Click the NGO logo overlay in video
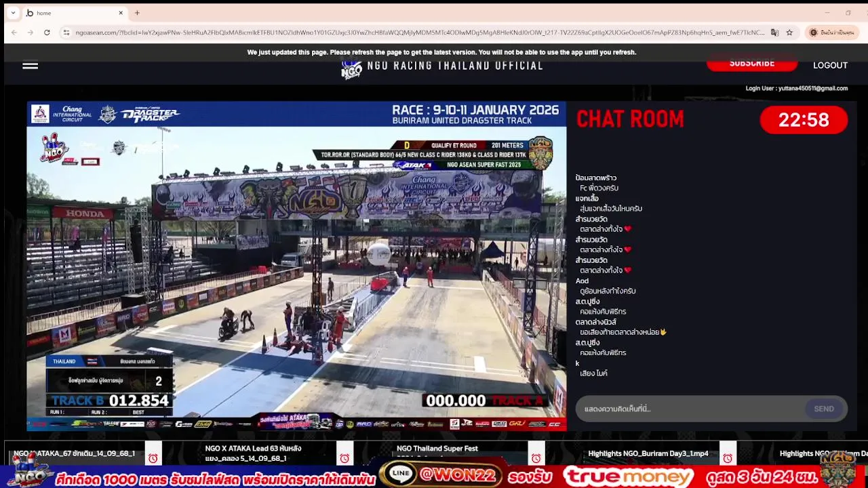 click(54, 147)
